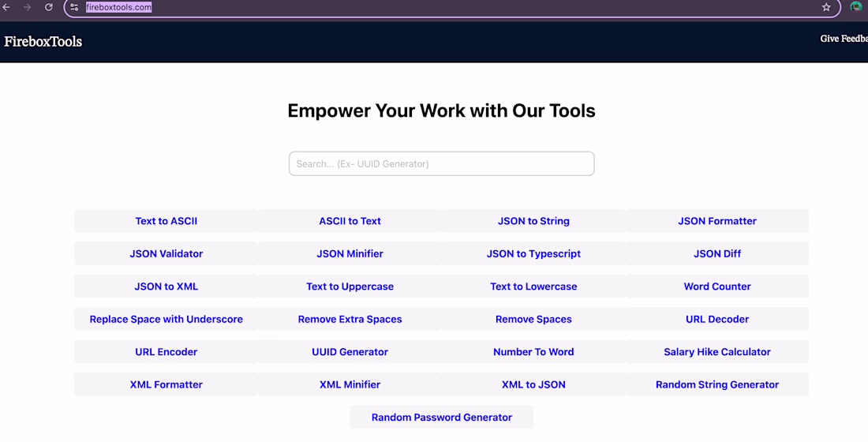Viewport: 868px width, 442px height.
Task: Open the Salary Hike Calculator
Action: [717, 352]
